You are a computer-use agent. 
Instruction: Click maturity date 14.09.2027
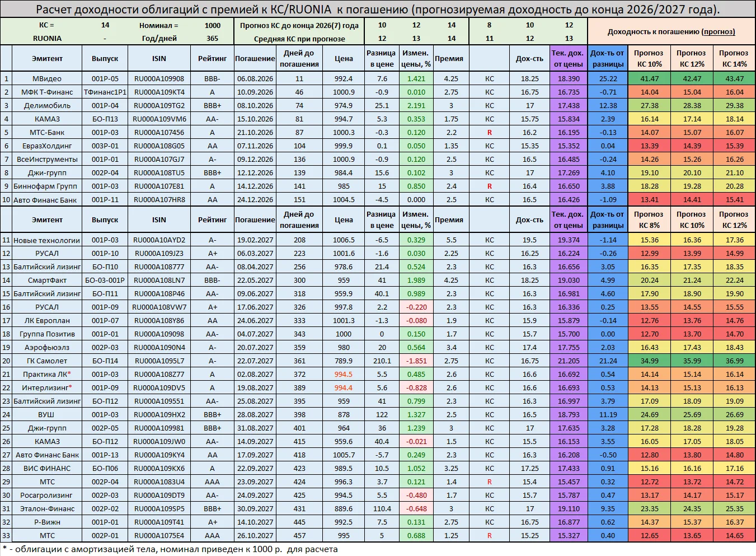pyautogui.click(x=255, y=442)
